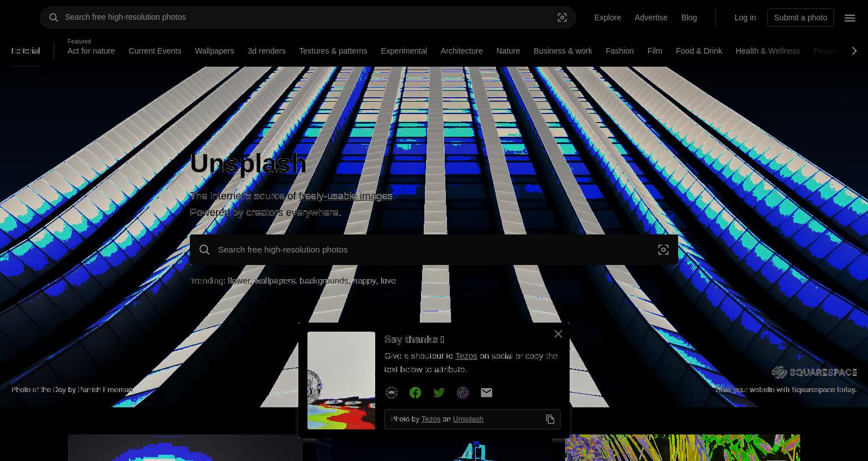Viewport: 868px width, 461px height.
Task: Open the Wallpapers category
Action: coord(214,51)
